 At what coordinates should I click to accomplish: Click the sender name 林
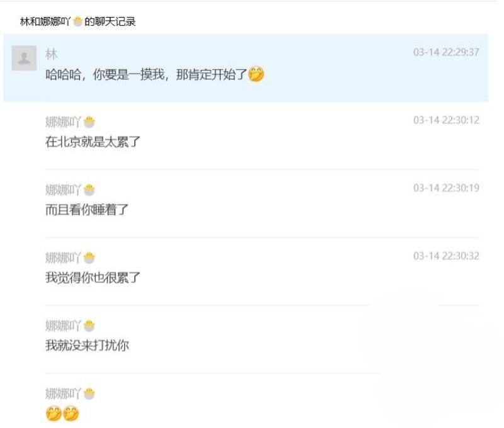(x=51, y=54)
